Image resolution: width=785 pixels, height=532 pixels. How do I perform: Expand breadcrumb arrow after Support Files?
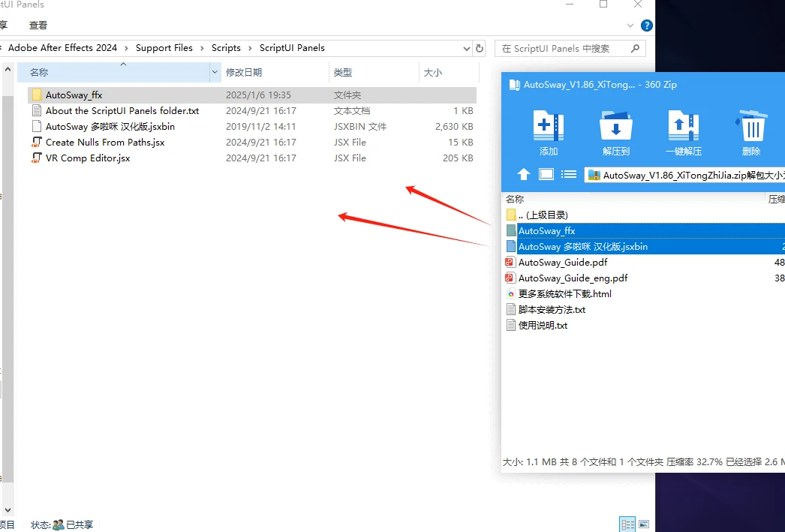point(202,48)
